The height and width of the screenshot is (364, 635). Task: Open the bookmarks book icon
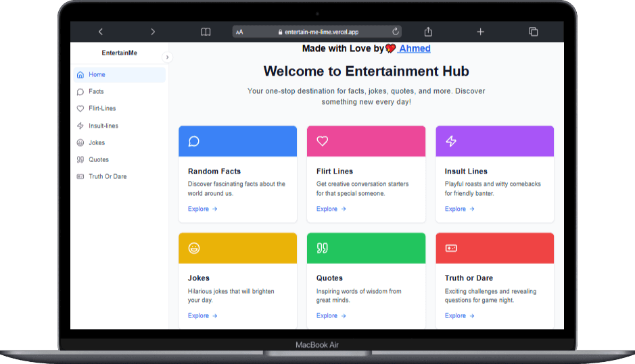point(206,32)
